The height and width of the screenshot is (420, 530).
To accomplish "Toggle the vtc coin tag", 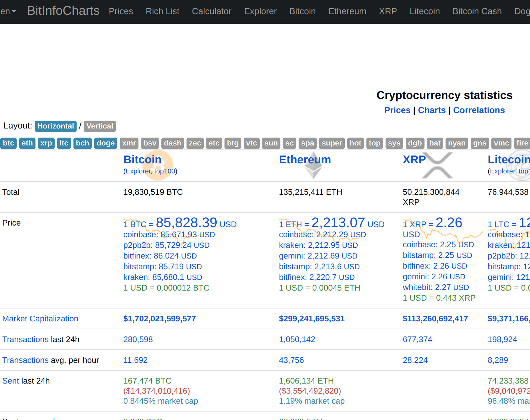I will click(x=251, y=143).
